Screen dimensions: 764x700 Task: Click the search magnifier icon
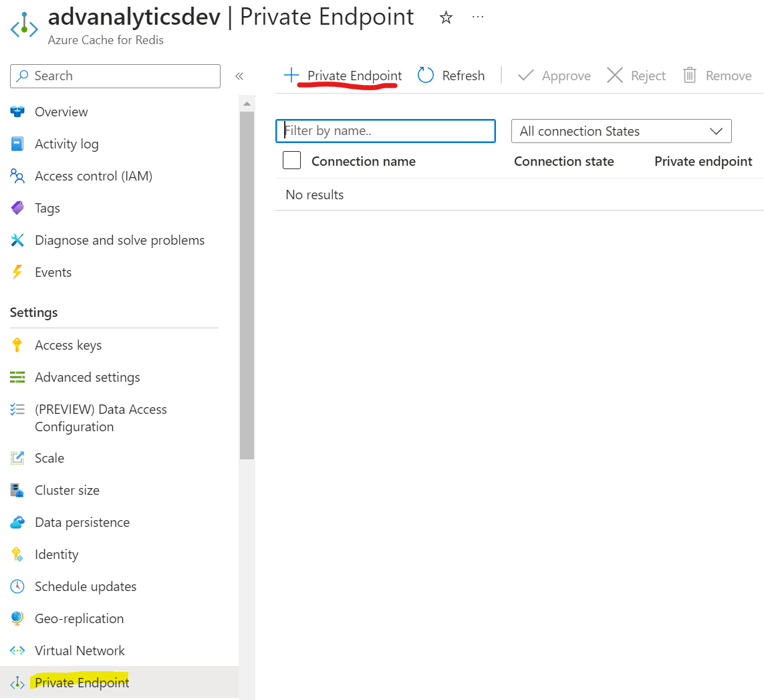(22, 76)
